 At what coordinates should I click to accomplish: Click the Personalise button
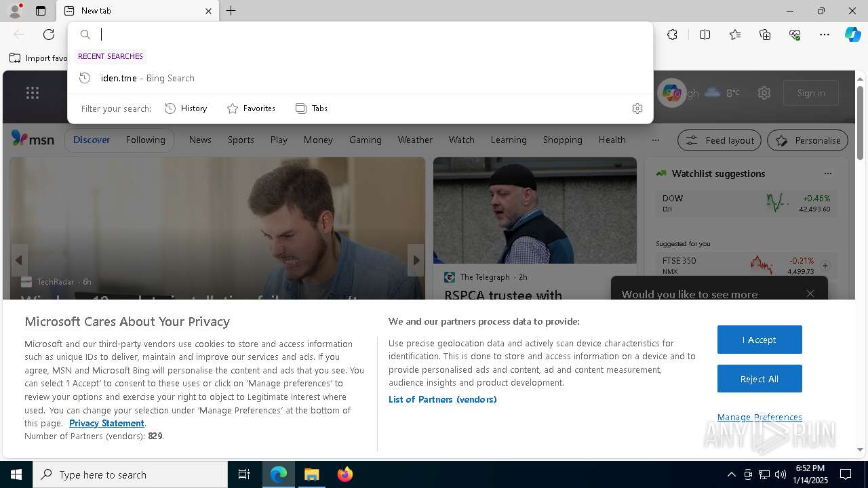[x=808, y=140]
